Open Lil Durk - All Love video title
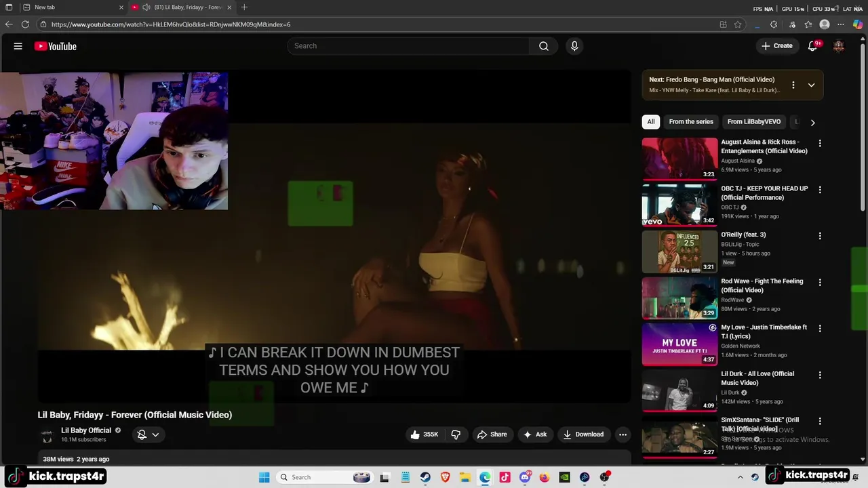868x488 pixels. pos(757,378)
